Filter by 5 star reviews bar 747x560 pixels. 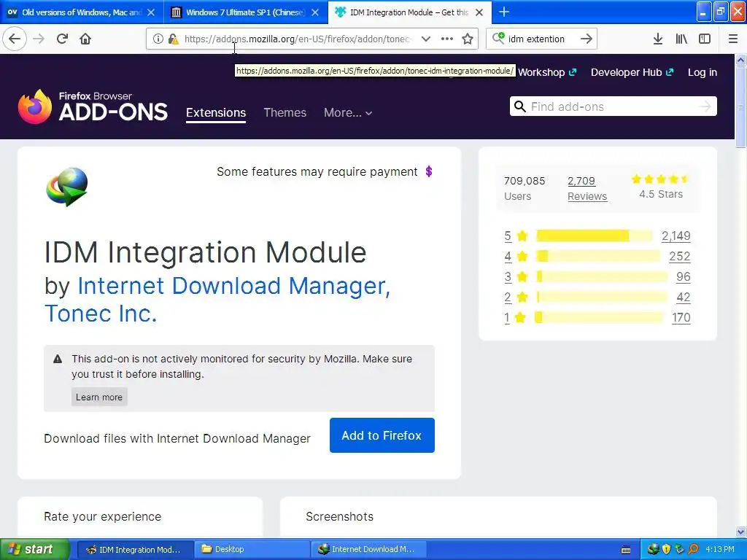(x=594, y=236)
